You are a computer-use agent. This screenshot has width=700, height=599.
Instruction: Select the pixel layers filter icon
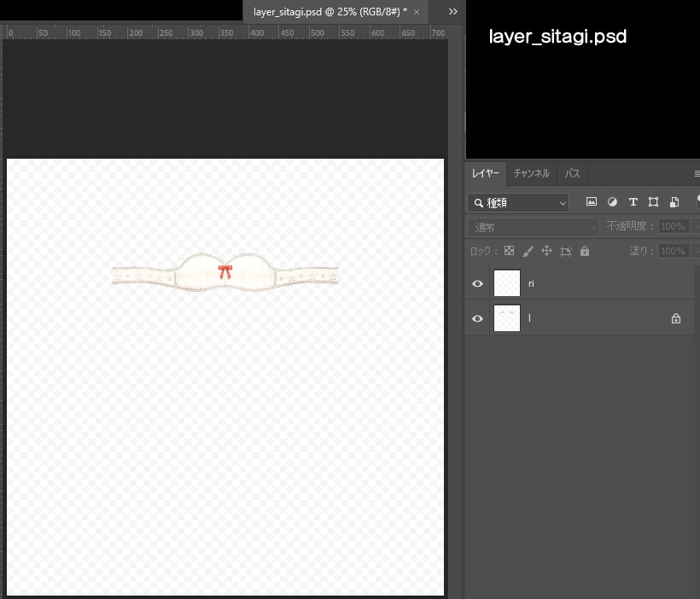pyautogui.click(x=592, y=202)
